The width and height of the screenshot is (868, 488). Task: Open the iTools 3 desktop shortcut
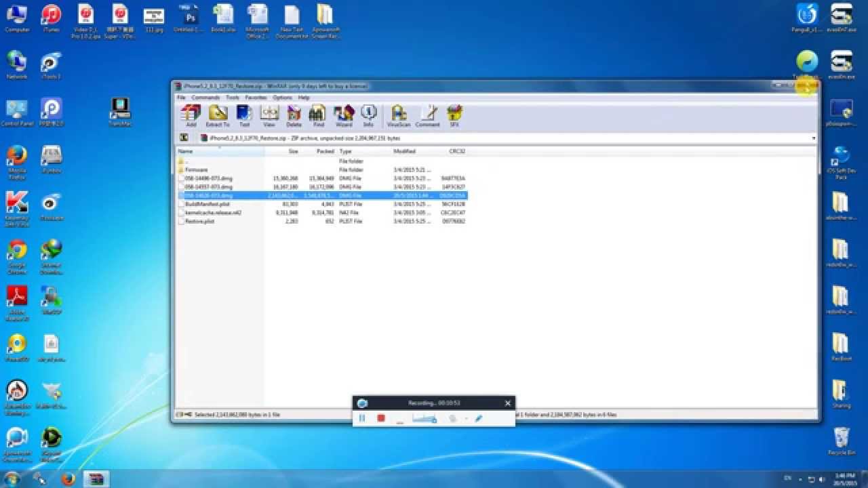(51, 65)
